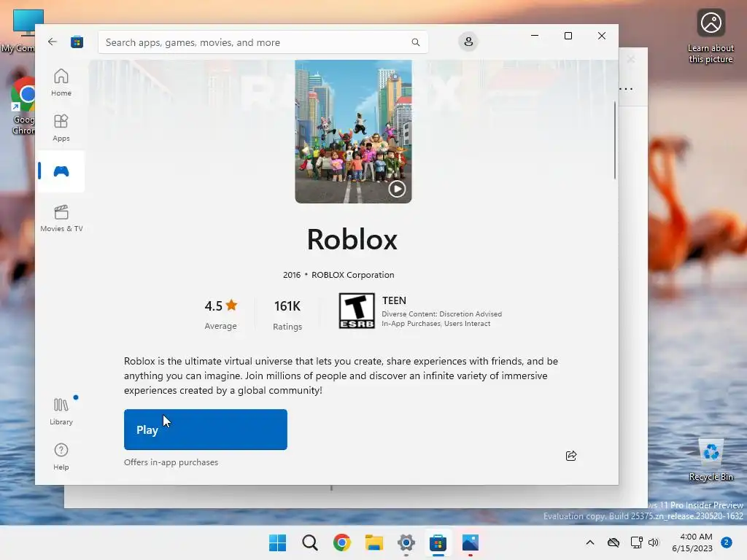
Task: Open the clock and date flyout
Action: tap(692, 542)
